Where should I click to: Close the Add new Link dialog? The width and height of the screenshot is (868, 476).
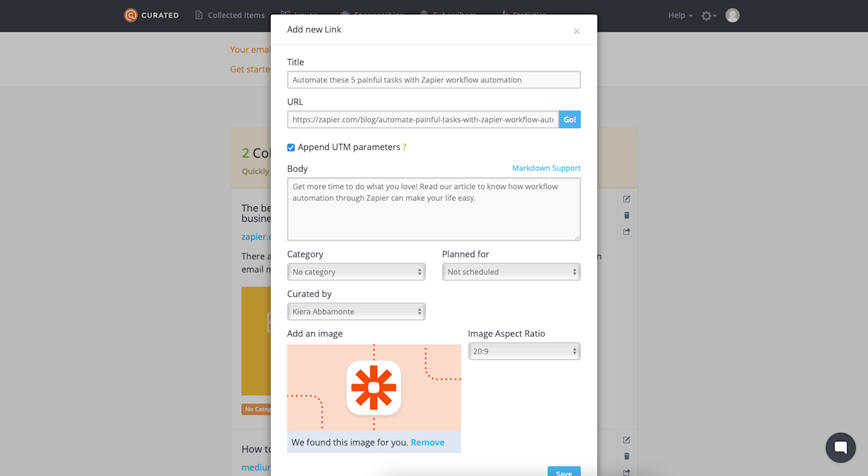[577, 31]
